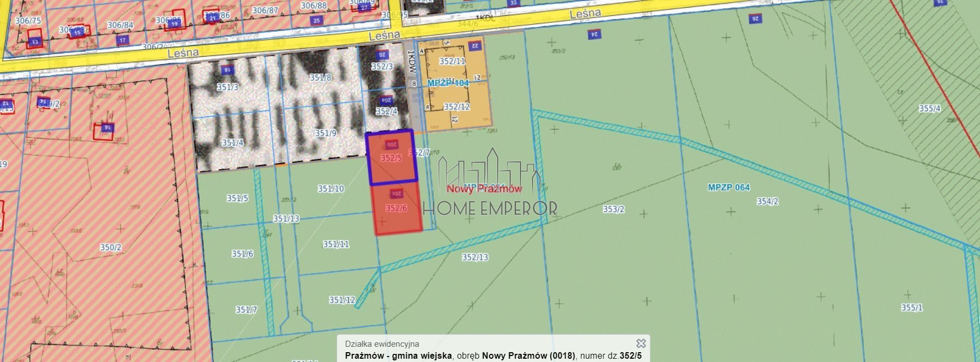Select parcel label 351/5

click(x=237, y=198)
